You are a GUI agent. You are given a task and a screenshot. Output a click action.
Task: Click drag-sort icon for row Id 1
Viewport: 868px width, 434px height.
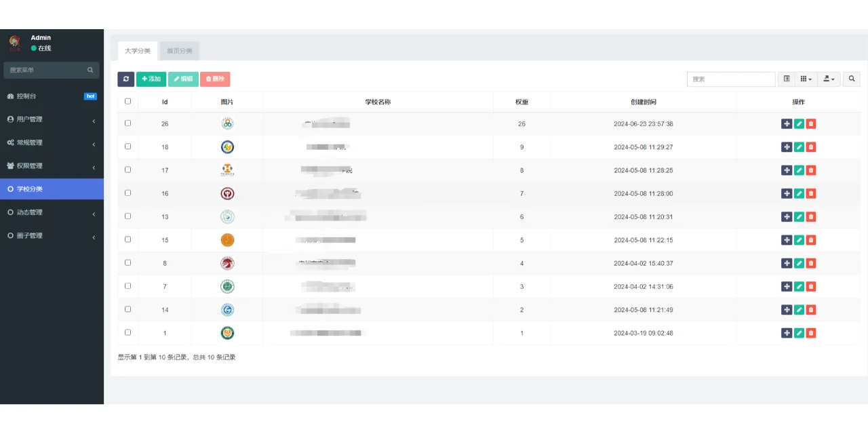pos(787,333)
